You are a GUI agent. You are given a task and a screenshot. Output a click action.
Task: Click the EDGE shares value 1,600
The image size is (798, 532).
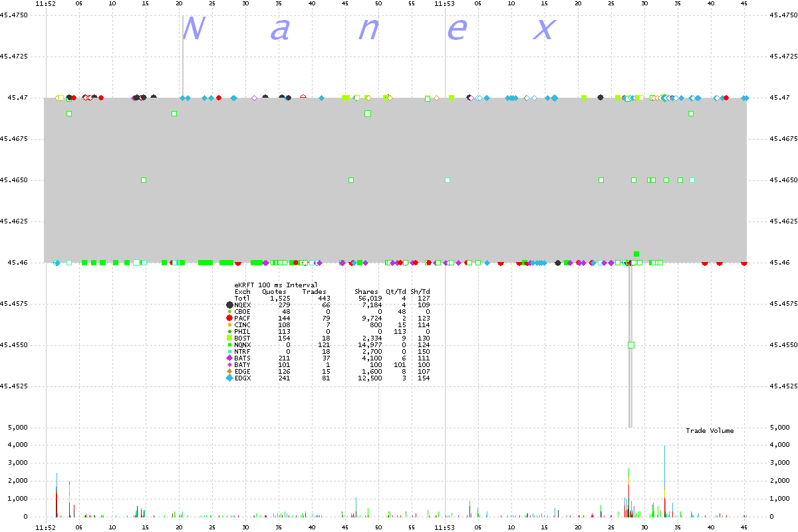372,370
